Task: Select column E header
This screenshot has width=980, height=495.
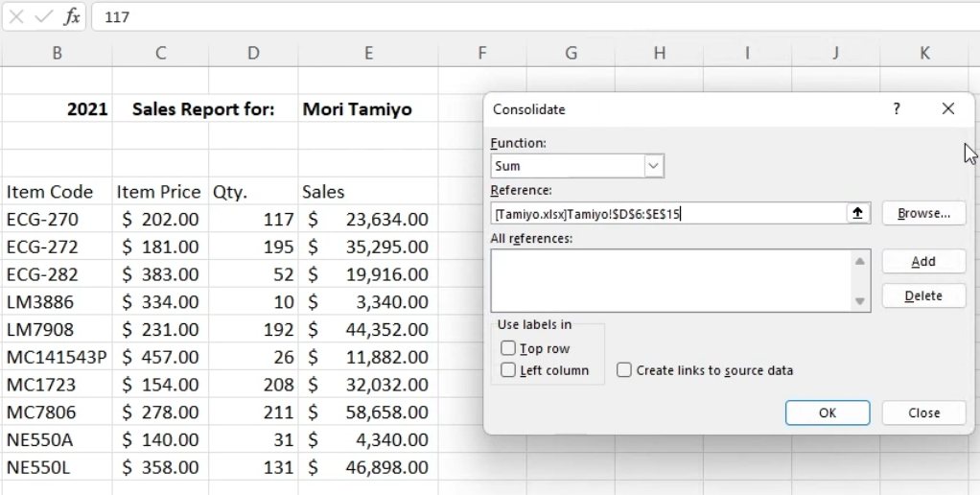Action: pyautogui.click(x=368, y=53)
